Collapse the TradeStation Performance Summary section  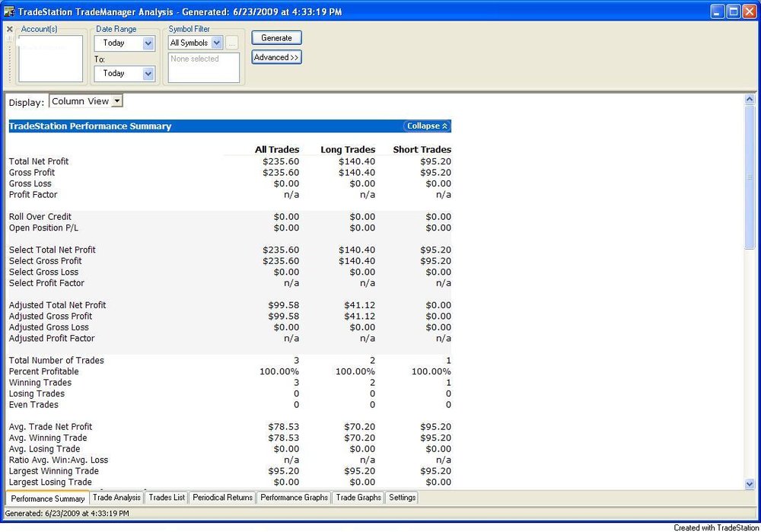coord(427,126)
